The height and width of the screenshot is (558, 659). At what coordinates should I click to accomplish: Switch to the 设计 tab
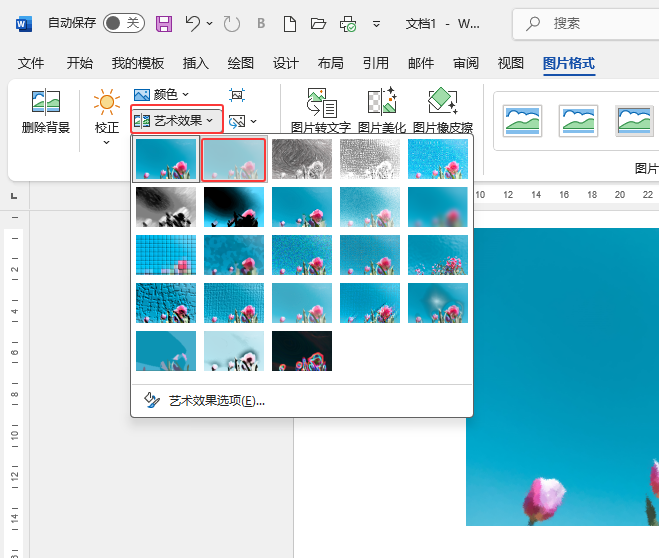point(286,63)
